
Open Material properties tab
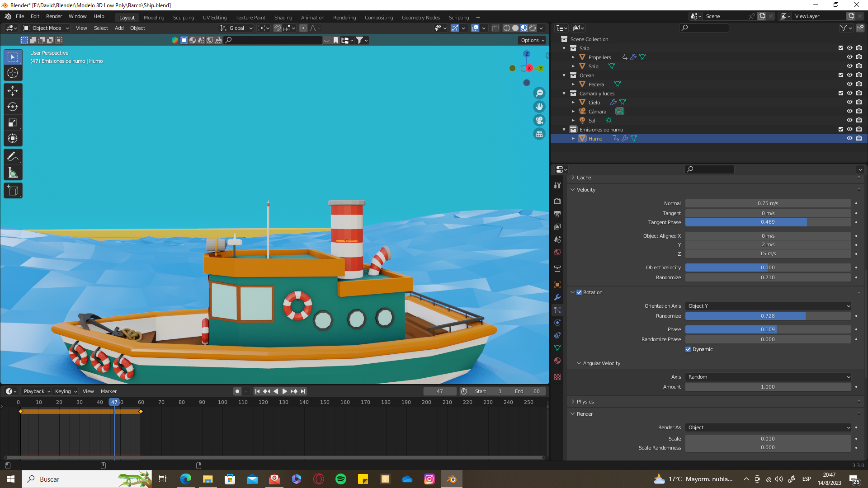[x=557, y=361]
